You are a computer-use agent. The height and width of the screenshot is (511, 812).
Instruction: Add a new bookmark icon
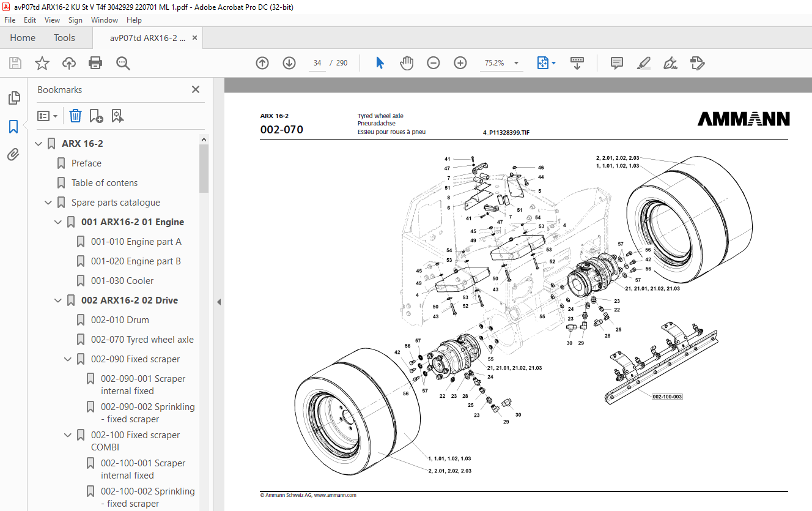(x=96, y=116)
